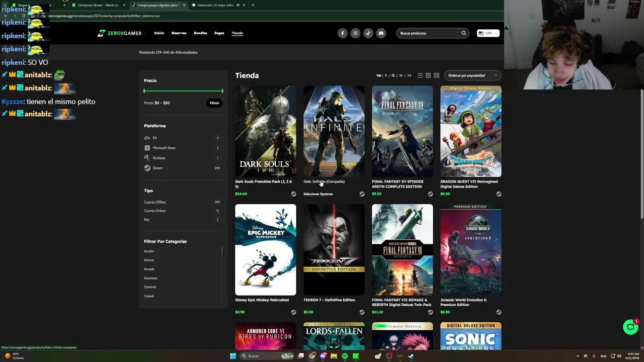Select the Anime category
The width and height of the screenshot is (644, 362).
coord(149,260)
